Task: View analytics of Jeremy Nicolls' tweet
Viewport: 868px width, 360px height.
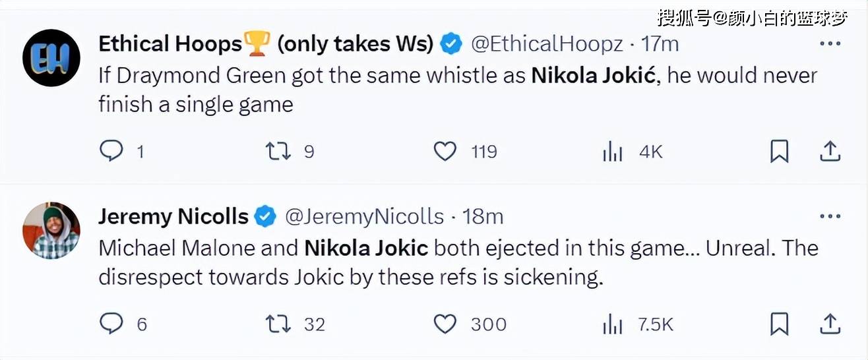Action: coord(613,324)
